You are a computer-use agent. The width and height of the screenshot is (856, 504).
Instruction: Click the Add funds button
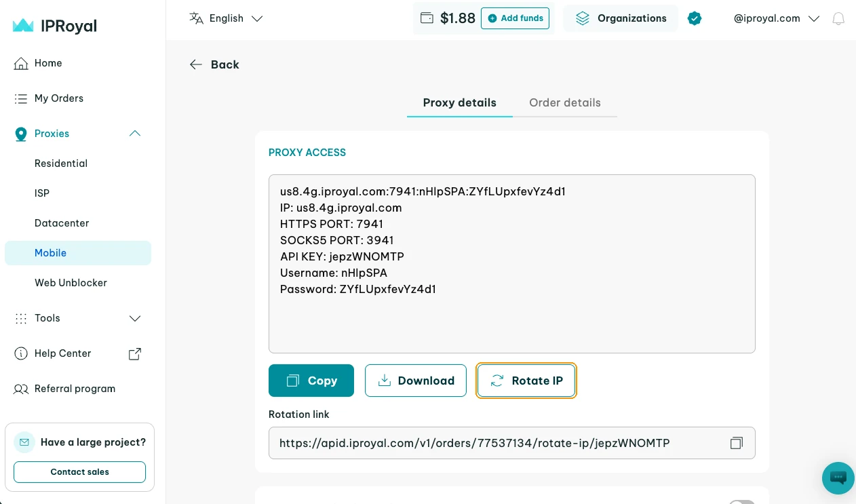coord(515,18)
